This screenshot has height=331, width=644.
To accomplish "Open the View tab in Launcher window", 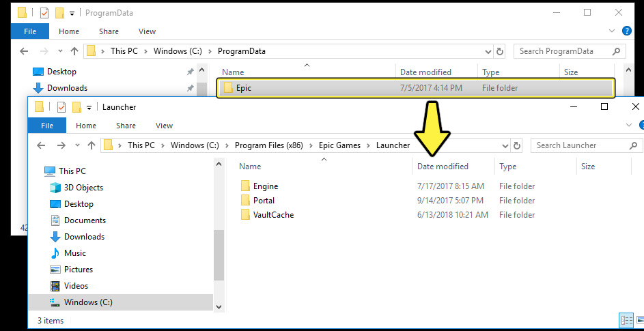I will (165, 126).
